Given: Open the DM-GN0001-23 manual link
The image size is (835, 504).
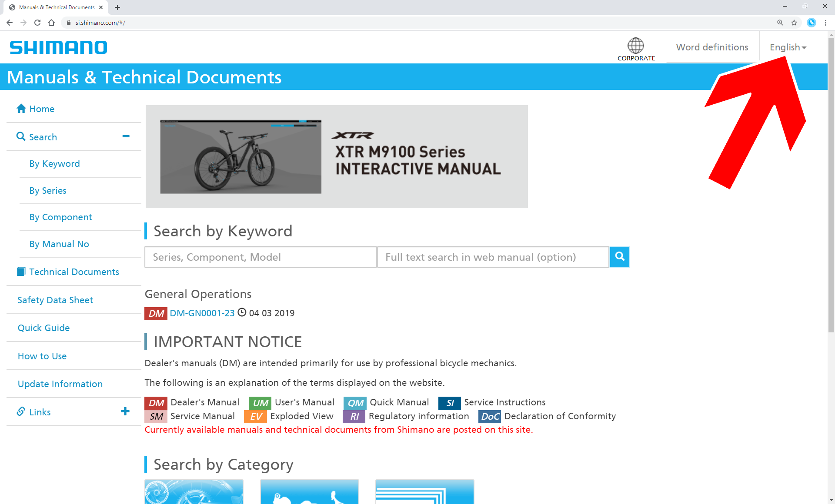Looking at the screenshot, I should coord(202,313).
